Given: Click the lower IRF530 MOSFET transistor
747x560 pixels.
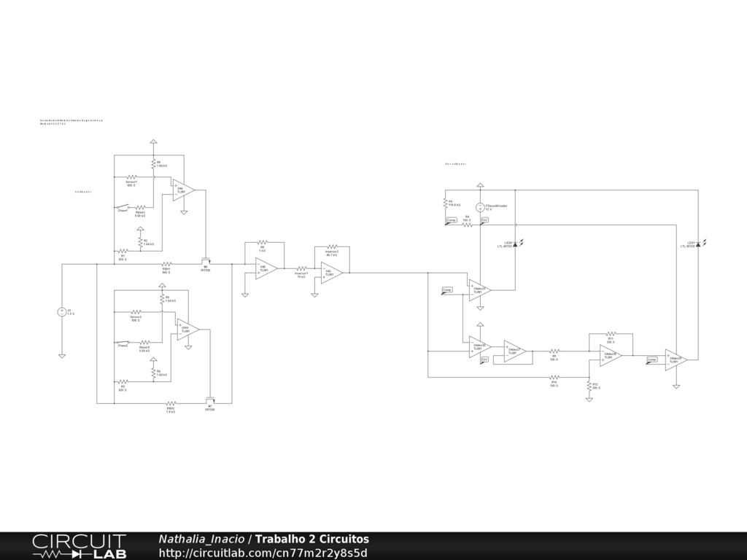Looking at the screenshot, I should (210, 400).
